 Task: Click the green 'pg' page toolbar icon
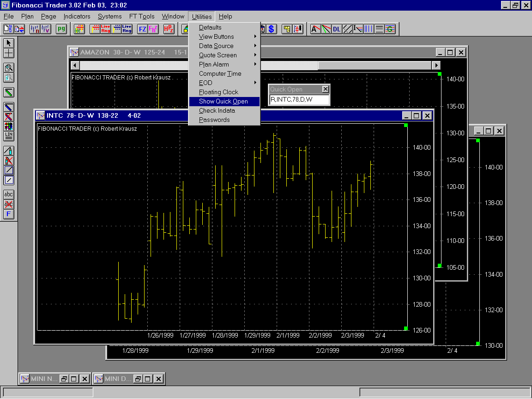tap(61, 29)
